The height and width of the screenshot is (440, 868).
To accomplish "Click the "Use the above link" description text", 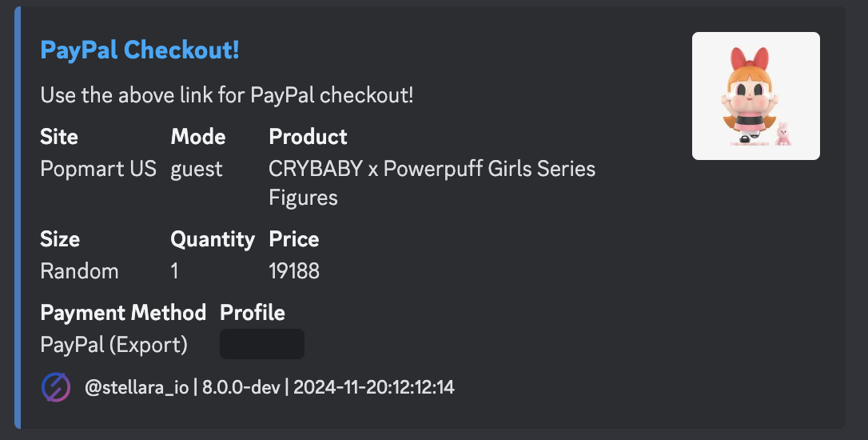I will coord(227,96).
